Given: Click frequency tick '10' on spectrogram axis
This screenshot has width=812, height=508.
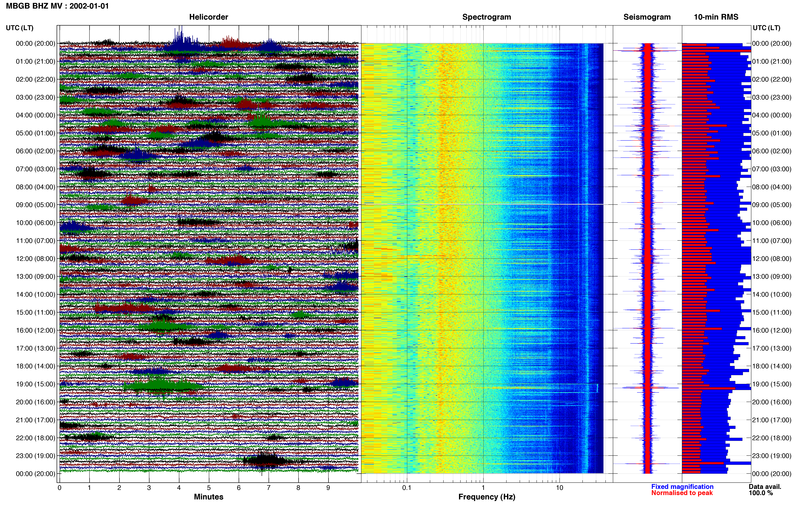Looking at the screenshot, I should click(559, 488).
